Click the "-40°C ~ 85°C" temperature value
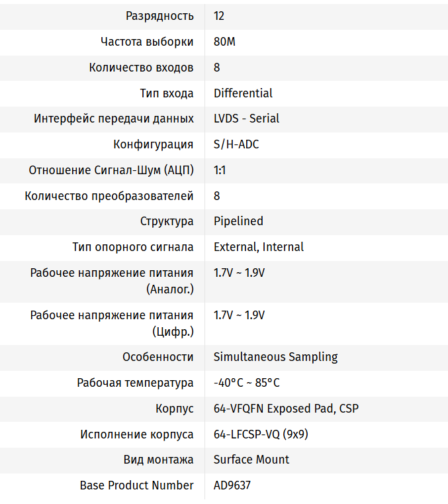 246,383
